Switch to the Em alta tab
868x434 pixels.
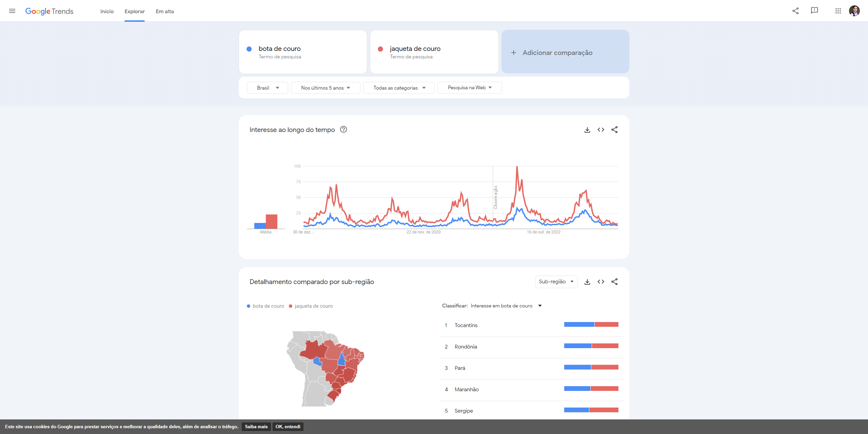[x=164, y=11]
